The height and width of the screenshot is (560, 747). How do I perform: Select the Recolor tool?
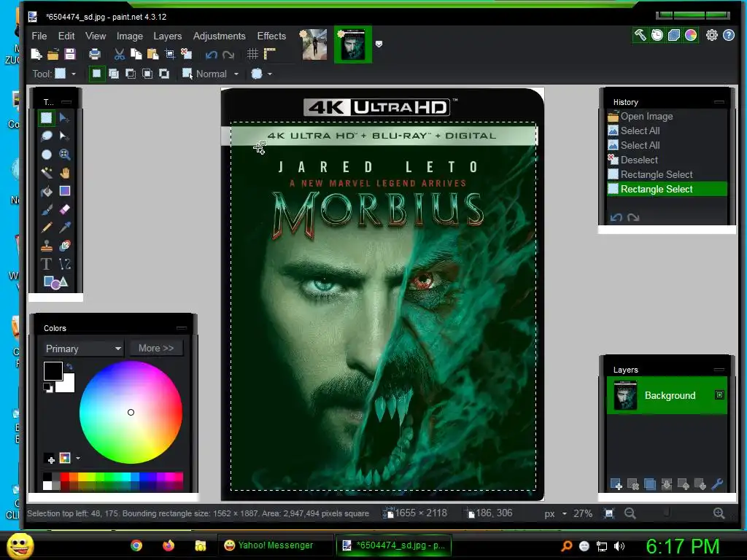click(64, 246)
